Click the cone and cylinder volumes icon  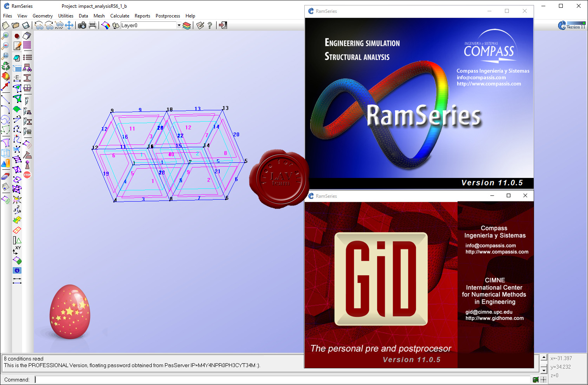(5, 164)
